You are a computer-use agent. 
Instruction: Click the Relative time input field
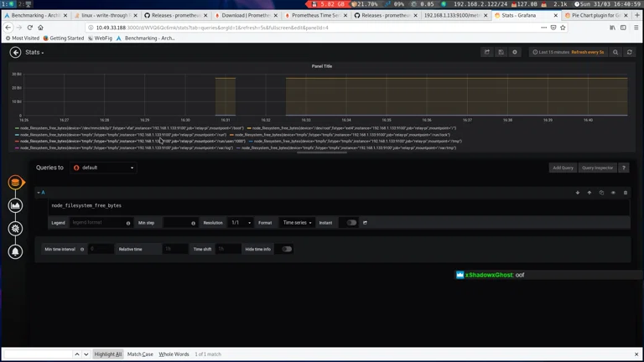[175, 249]
